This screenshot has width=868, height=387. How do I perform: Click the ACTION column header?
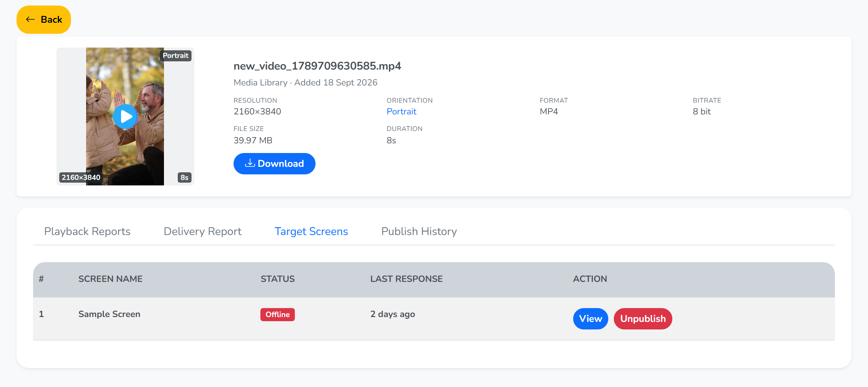[x=590, y=279]
